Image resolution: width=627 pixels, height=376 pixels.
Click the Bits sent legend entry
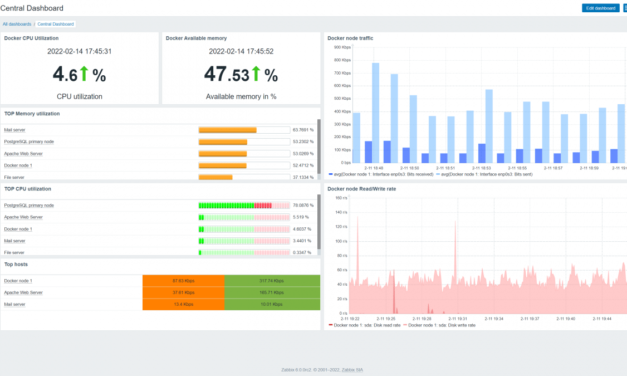pyautogui.click(x=484, y=174)
